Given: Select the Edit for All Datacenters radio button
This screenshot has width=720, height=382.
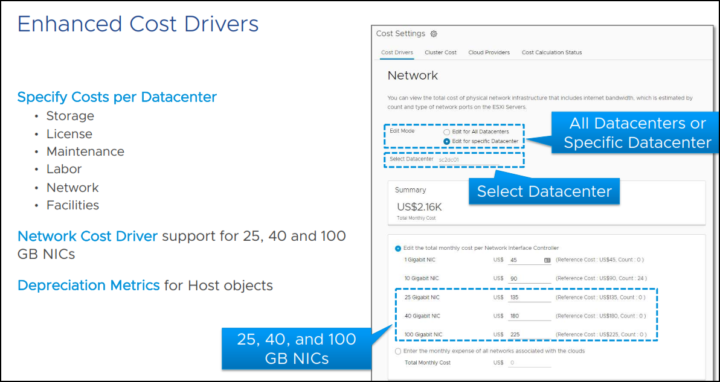Looking at the screenshot, I should (446, 132).
